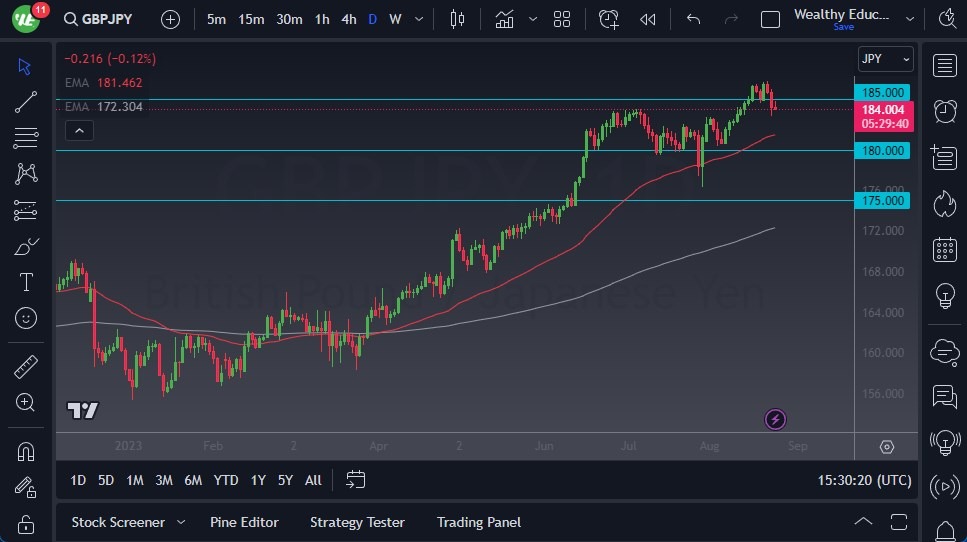Screen dimensions: 967x542
Task: Pick the text annotation tool
Action: (26, 282)
